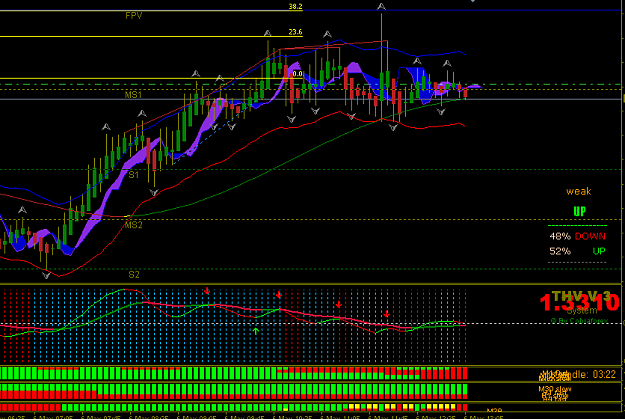Select the 52% value
The height and width of the screenshot is (419, 625).
click(x=560, y=251)
